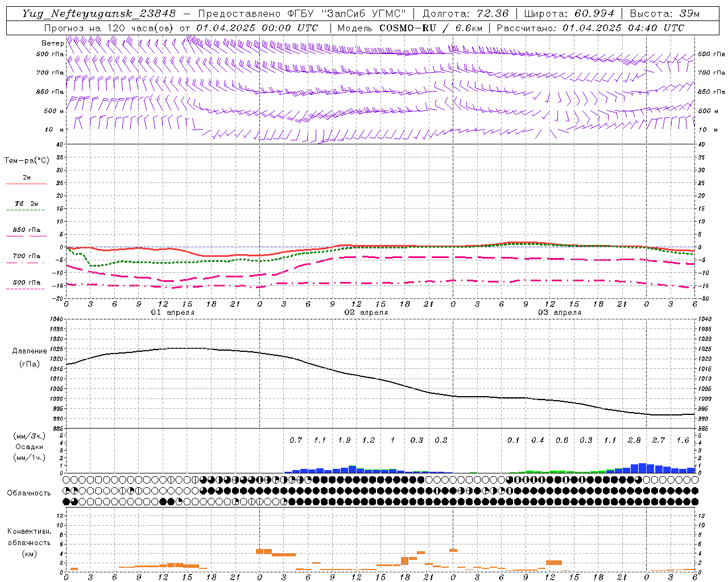Click the Осадки precipitation label
Screen dimensions: 728x582
point(30,447)
